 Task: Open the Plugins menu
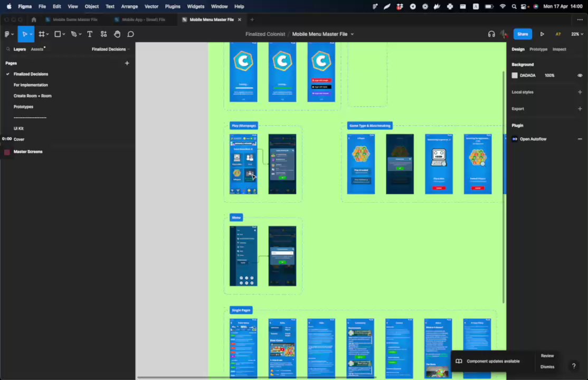[x=173, y=6]
